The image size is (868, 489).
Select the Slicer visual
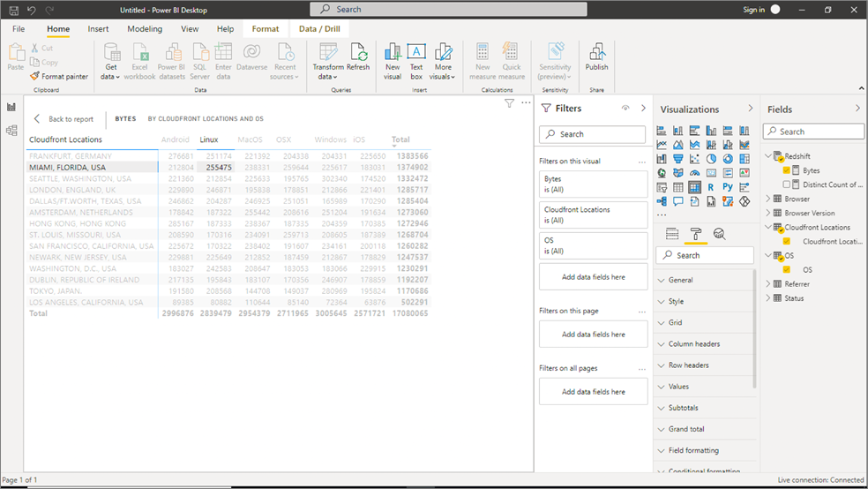[662, 187]
